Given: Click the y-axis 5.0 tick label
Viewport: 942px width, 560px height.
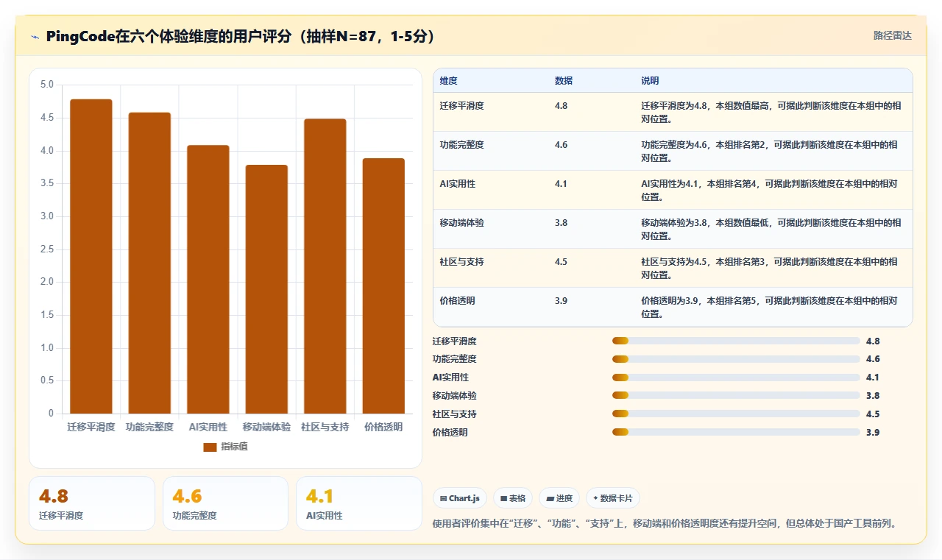Looking at the screenshot, I should [x=47, y=85].
